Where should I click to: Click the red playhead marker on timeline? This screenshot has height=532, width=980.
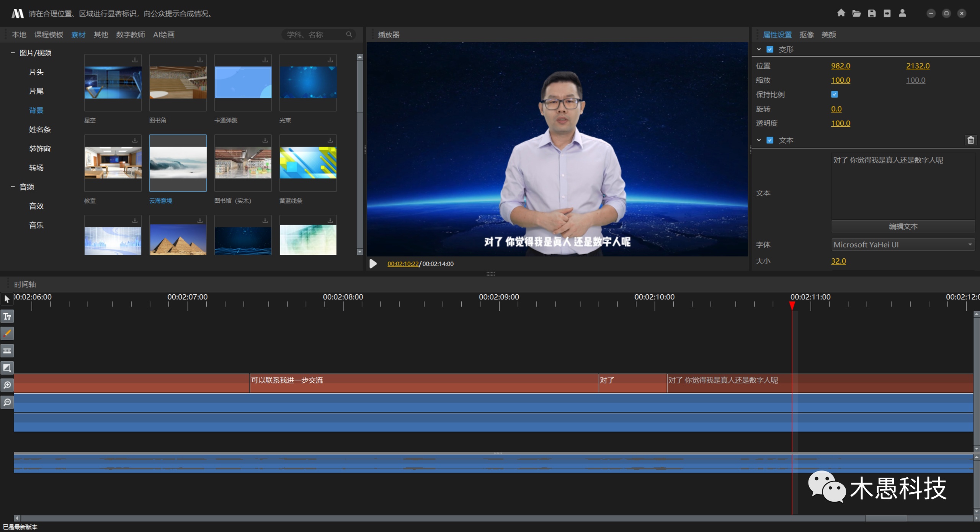(x=792, y=305)
